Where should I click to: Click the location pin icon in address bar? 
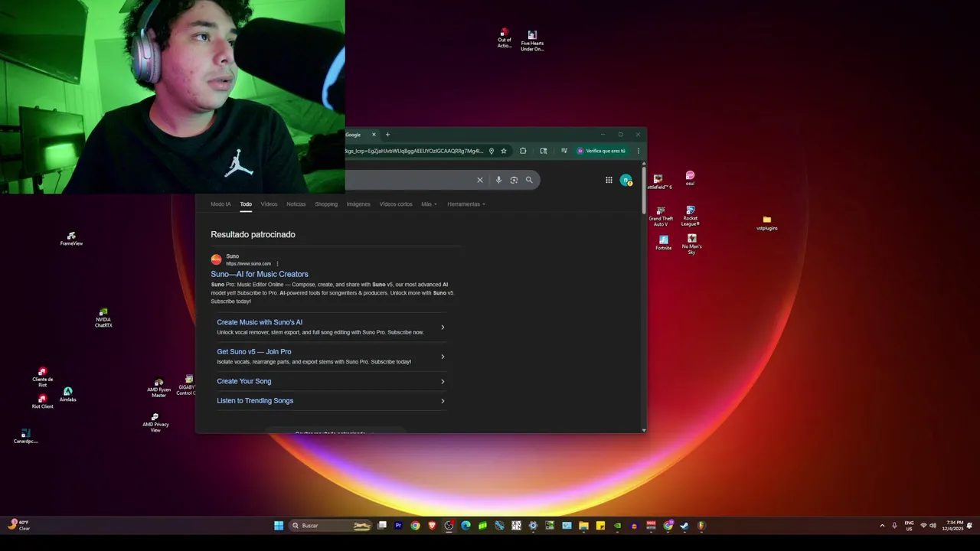click(x=492, y=151)
